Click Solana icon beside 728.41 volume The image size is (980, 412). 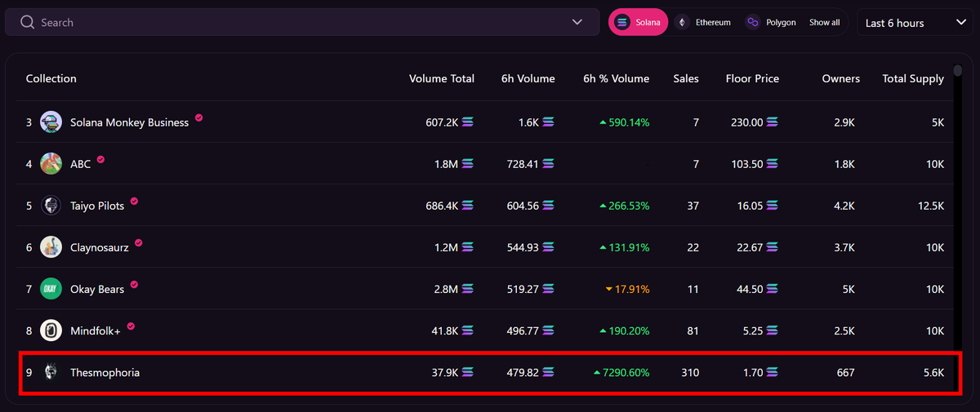(549, 164)
